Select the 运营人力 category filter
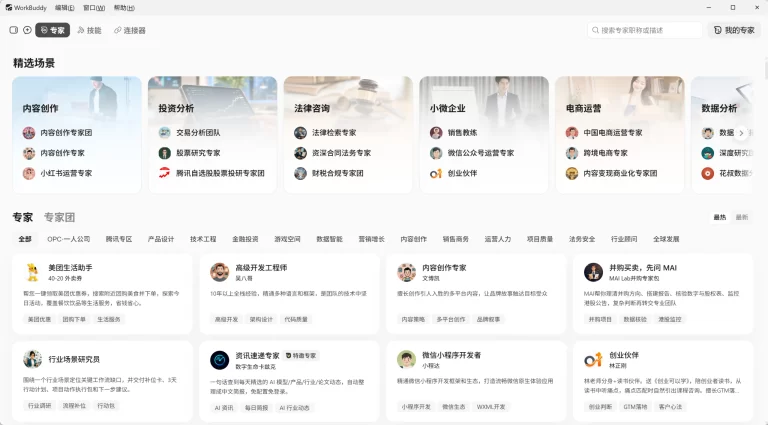The width and height of the screenshot is (768, 425). pos(498,239)
